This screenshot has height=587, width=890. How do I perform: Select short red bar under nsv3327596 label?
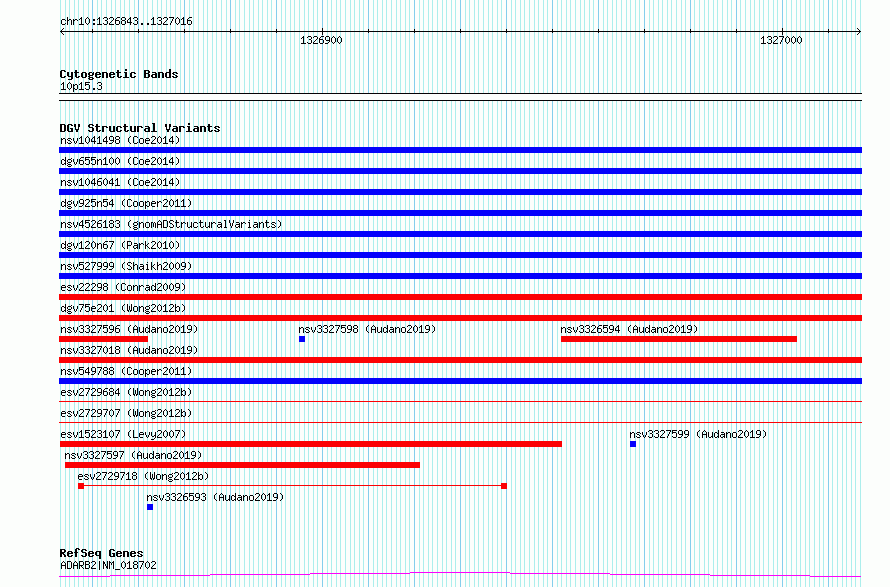pos(103,339)
